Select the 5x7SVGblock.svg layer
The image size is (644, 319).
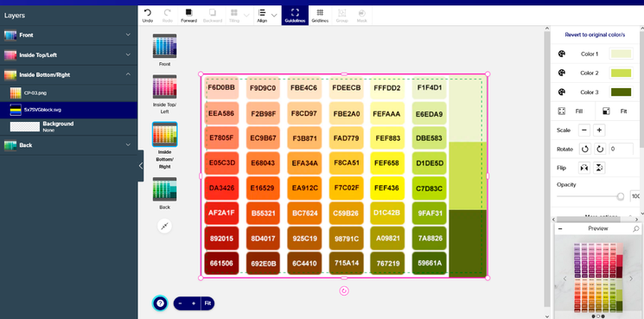(x=68, y=110)
